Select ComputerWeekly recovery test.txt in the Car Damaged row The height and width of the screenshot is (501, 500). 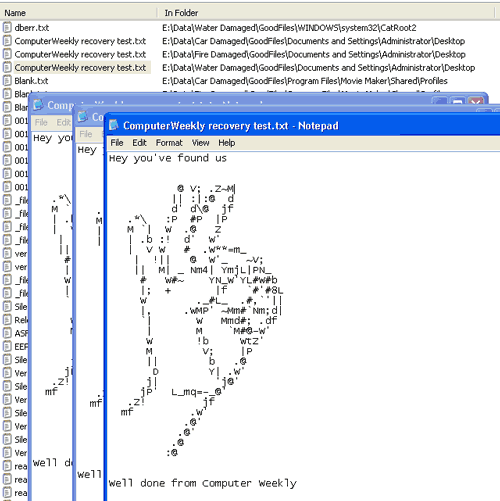[x=80, y=41]
